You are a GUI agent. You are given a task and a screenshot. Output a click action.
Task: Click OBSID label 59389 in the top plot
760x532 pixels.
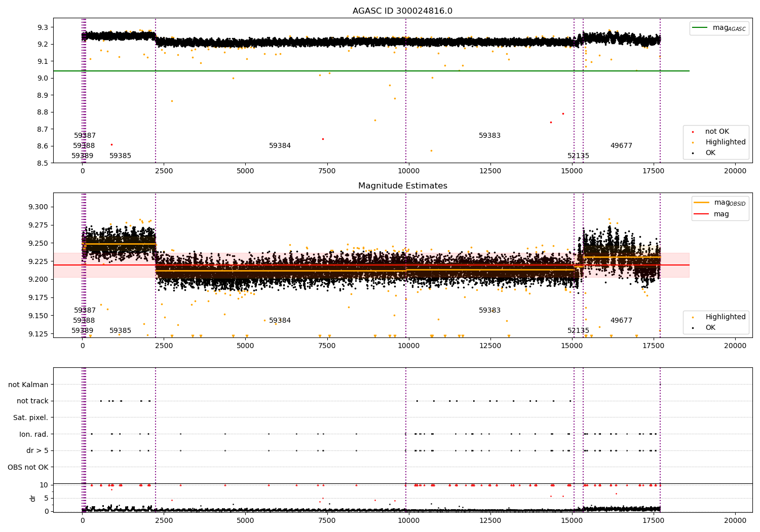pyautogui.click(x=82, y=156)
